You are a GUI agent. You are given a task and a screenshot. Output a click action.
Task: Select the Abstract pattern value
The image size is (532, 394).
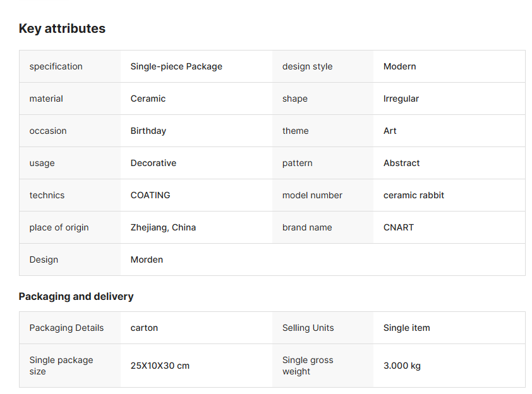[x=401, y=163]
